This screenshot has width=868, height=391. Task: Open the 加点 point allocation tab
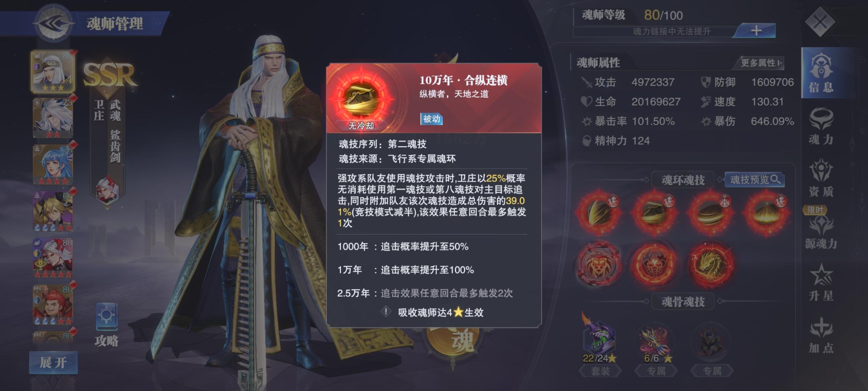821,335
